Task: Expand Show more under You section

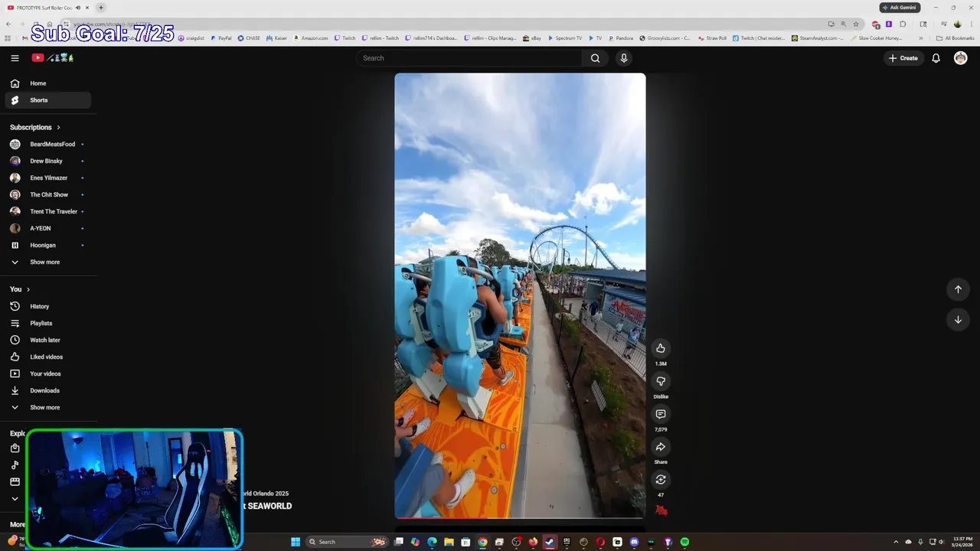Action: click(x=48, y=407)
